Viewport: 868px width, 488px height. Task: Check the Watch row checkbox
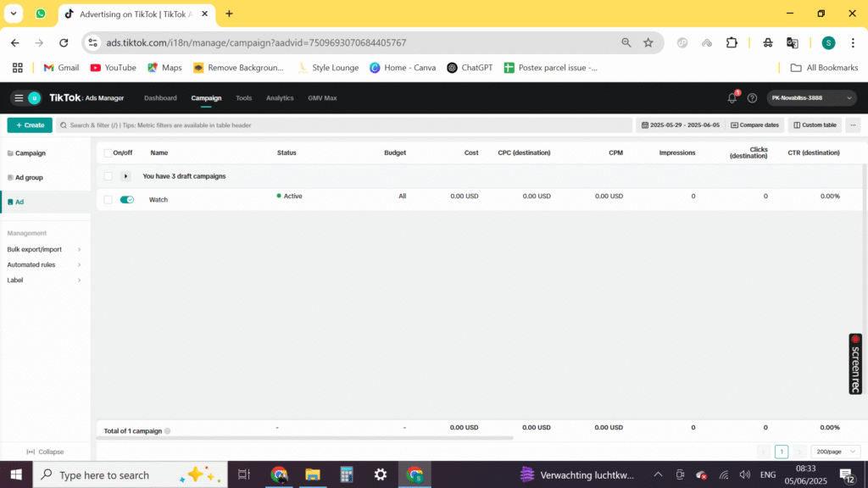pyautogui.click(x=108, y=200)
